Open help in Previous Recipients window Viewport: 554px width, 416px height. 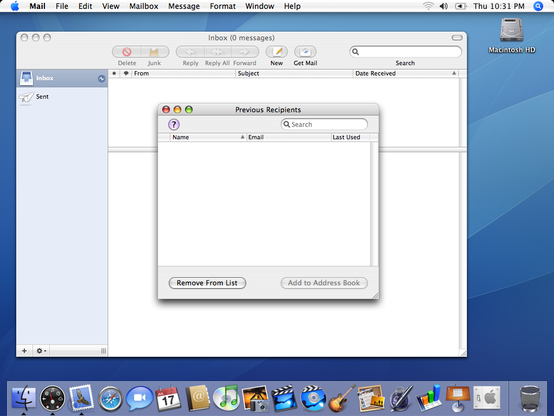point(173,124)
